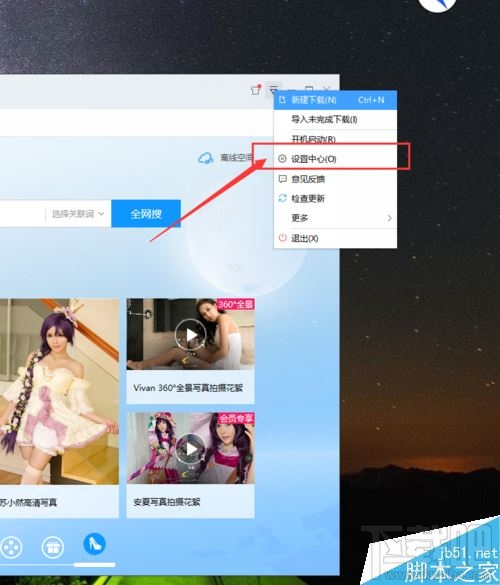500x585 pixels.
Task: Click the 安夏写真拍摄花絮 title text
Action: point(167,502)
